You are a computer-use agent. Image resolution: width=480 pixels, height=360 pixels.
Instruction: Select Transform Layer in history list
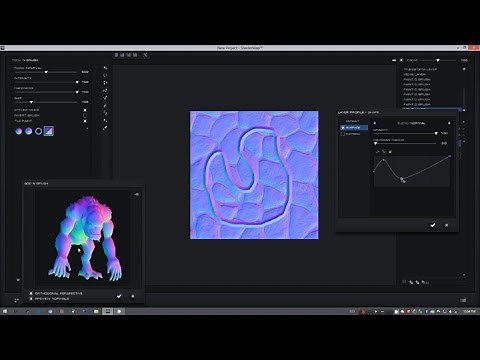(x=420, y=69)
